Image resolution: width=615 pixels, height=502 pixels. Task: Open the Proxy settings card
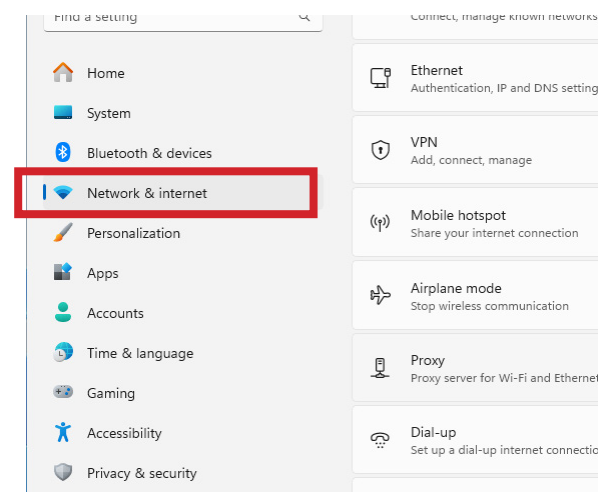475,368
